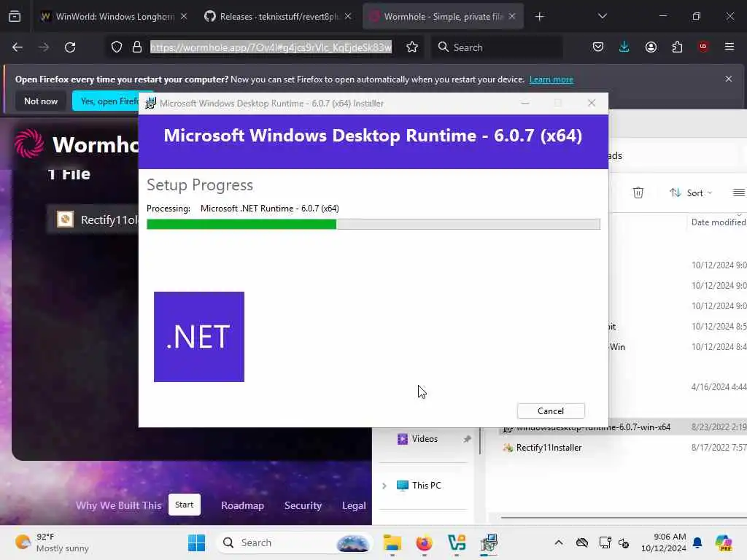The height and width of the screenshot is (560, 747).
Task: Click the installer icon in taskbar
Action: (x=489, y=542)
